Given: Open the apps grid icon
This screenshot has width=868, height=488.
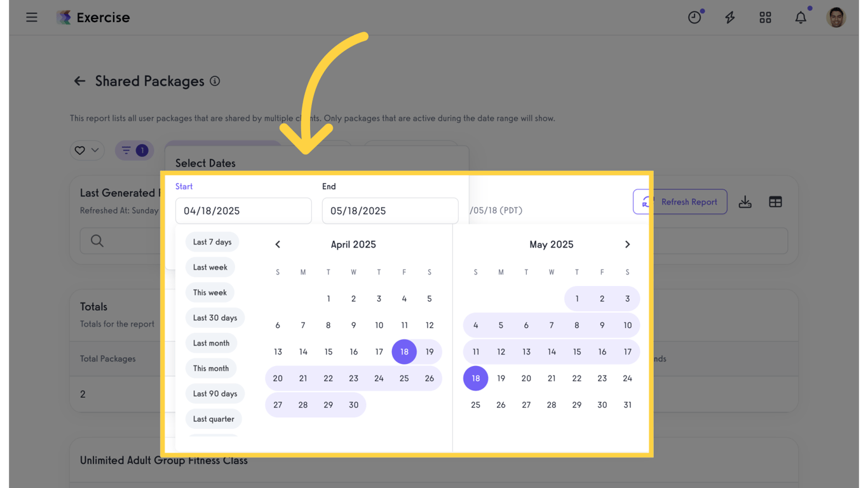Looking at the screenshot, I should click(765, 17).
